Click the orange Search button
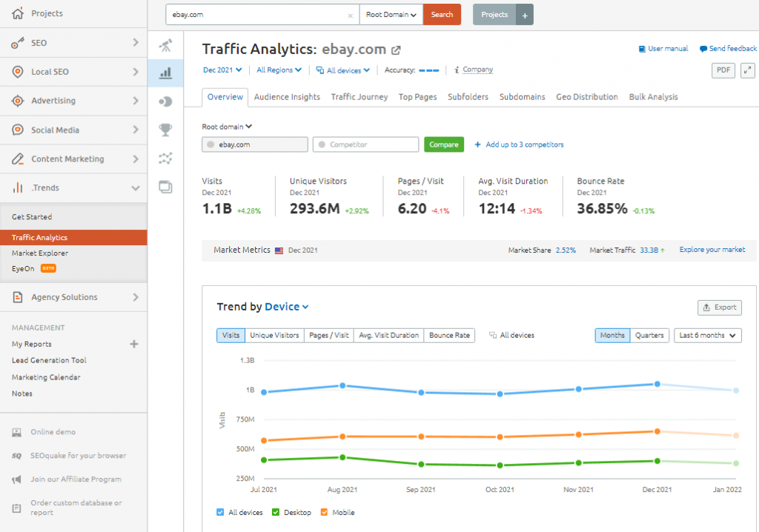Viewport: 759px width, 532px height. point(442,15)
